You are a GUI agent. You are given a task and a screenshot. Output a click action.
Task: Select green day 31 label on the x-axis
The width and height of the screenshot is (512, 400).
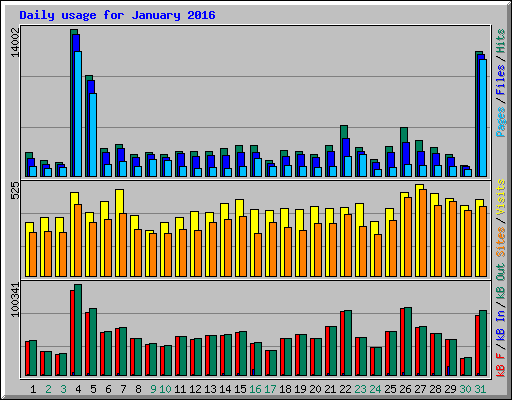pos(480,389)
